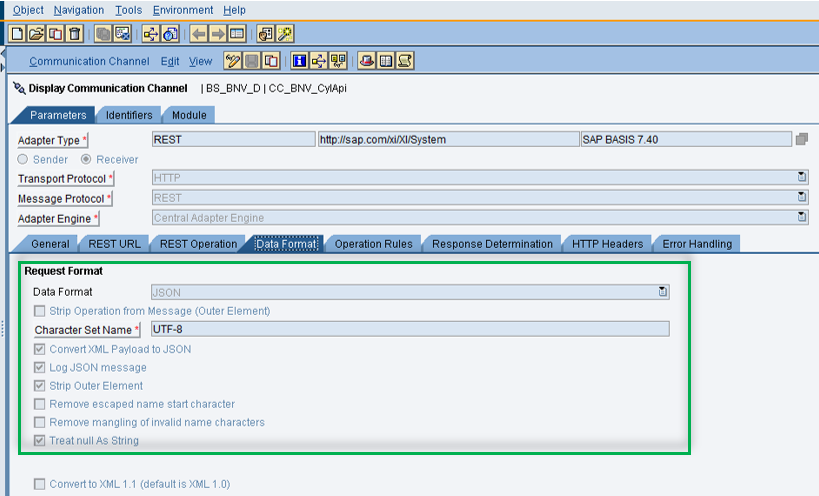
Task: Click the scroll history icon
Action: pos(405,61)
